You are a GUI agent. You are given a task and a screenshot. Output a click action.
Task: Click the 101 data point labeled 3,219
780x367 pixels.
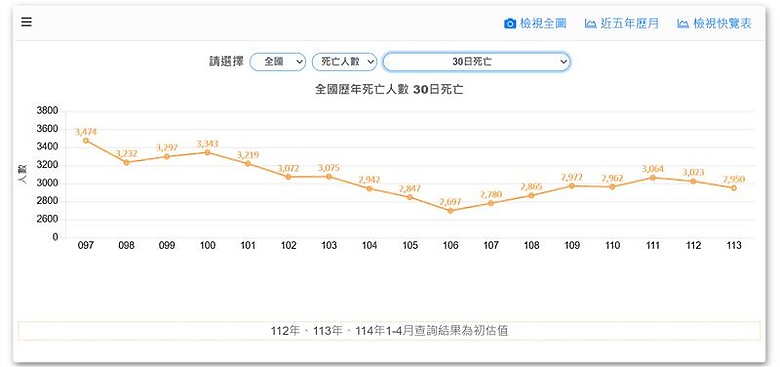point(248,164)
